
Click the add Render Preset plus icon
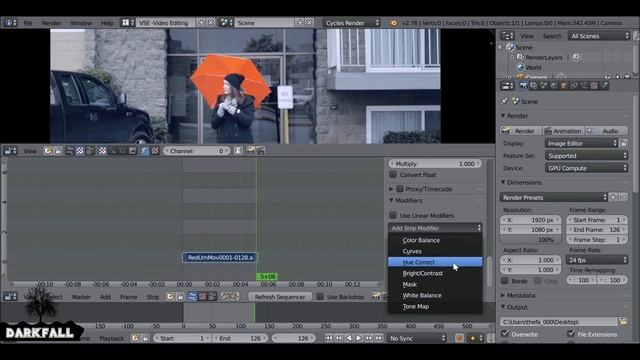[613, 197]
